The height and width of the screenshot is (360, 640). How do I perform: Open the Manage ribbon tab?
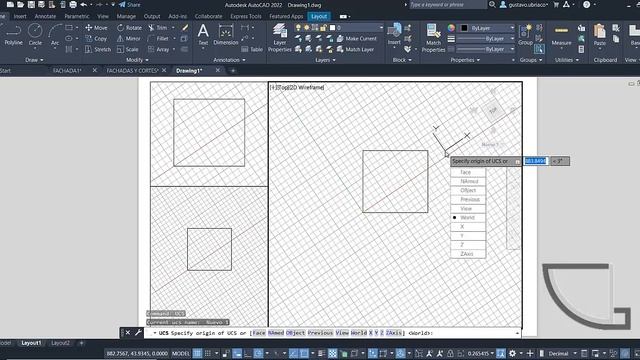[x=126, y=16]
